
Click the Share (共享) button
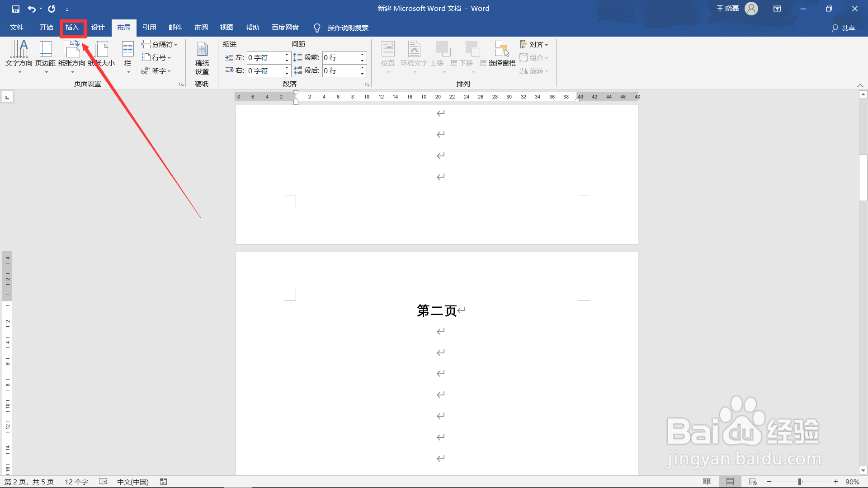[x=843, y=28]
